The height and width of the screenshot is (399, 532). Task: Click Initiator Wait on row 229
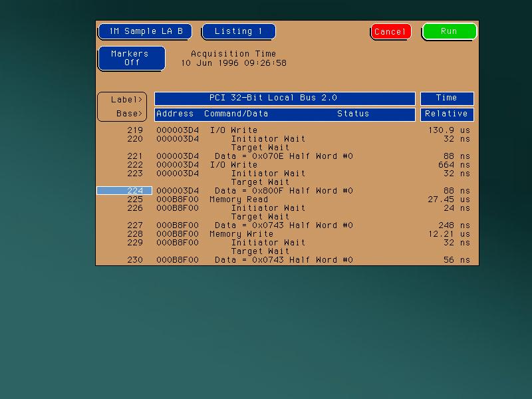[x=269, y=243]
